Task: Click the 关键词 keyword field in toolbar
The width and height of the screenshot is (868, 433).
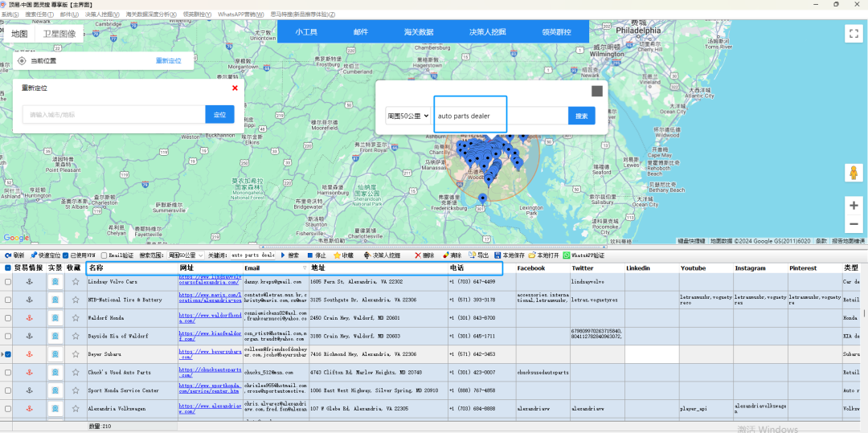Action: point(253,255)
